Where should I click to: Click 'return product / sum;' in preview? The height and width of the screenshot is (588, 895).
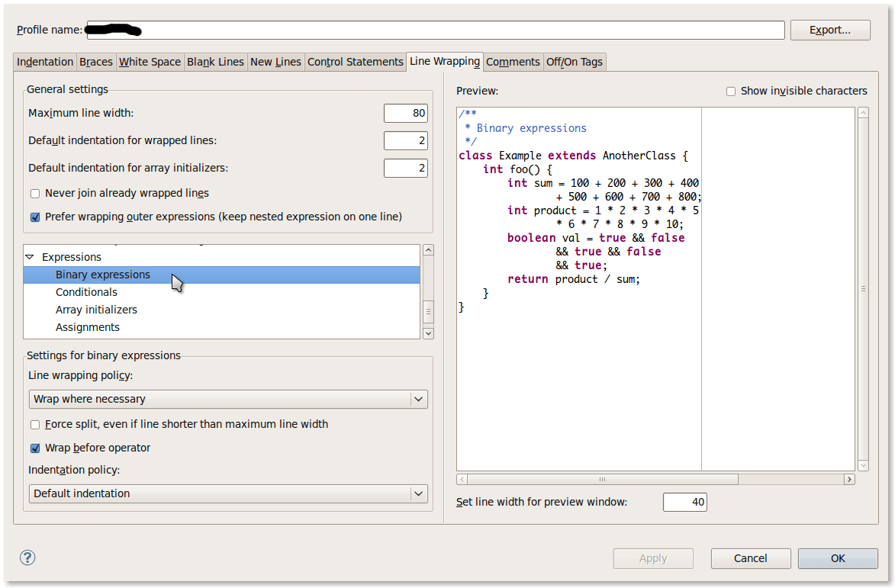pos(574,279)
